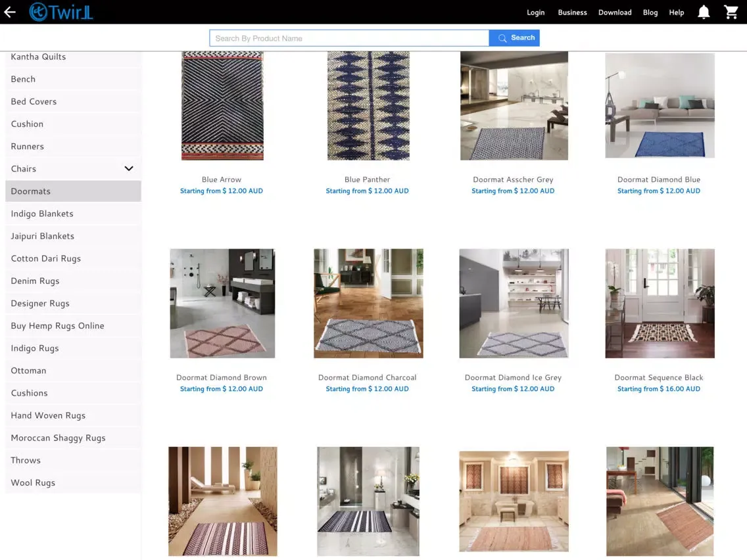The width and height of the screenshot is (747, 560).
Task: Open Designer Rugs category
Action: 74,303
